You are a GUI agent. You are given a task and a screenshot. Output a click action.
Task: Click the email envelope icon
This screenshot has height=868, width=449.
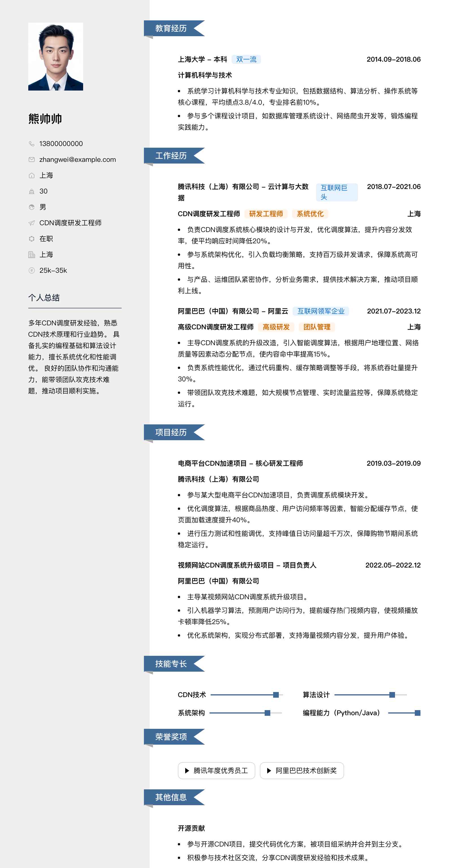click(x=32, y=159)
